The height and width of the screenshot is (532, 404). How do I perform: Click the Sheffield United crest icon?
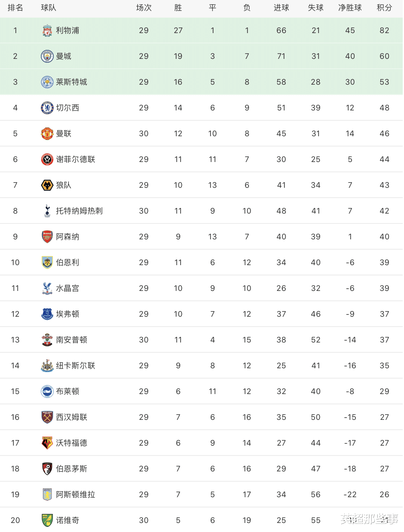point(47,159)
